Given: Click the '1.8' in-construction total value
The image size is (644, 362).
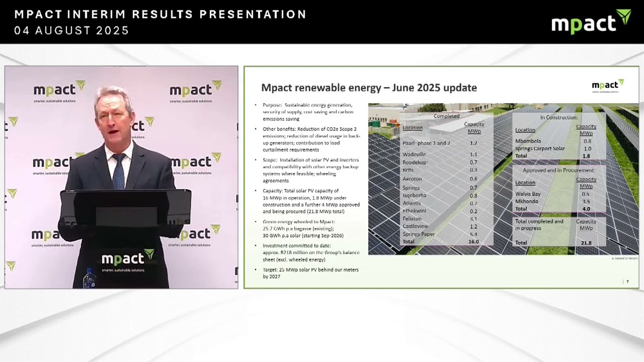Looking at the screenshot, I should tap(586, 156).
